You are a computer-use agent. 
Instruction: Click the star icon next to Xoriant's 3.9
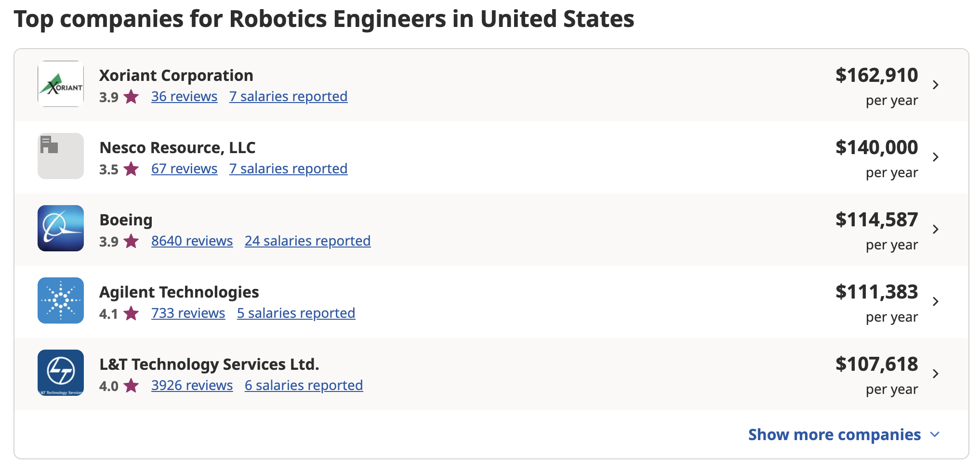tap(131, 96)
